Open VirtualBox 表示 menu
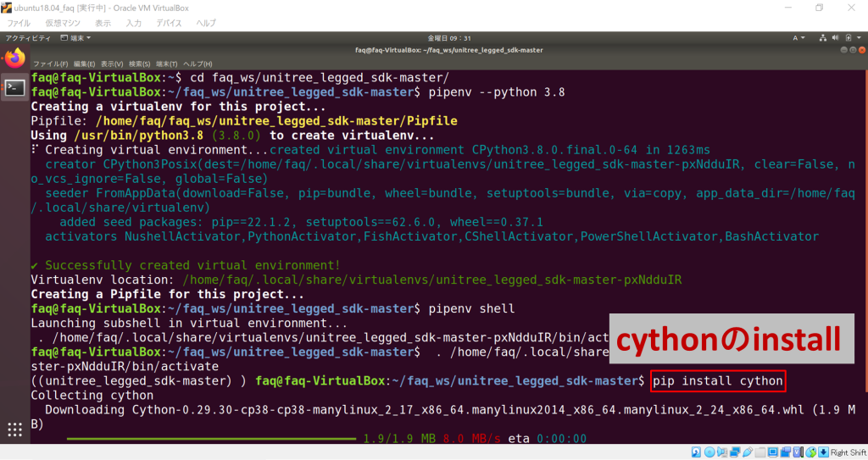The width and height of the screenshot is (868, 460). [103, 23]
